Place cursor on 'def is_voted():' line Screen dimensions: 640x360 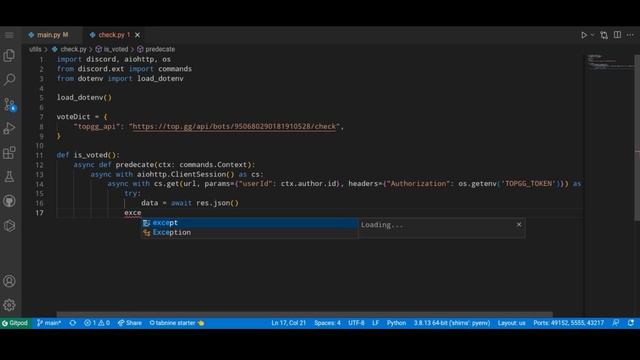pyautogui.click(x=88, y=156)
